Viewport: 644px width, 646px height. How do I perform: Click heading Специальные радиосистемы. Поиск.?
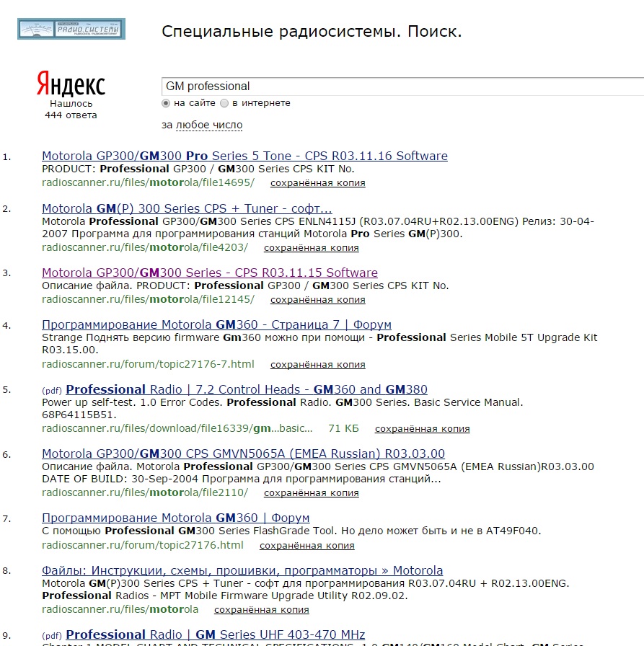pyautogui.click(x=312, y=32)
